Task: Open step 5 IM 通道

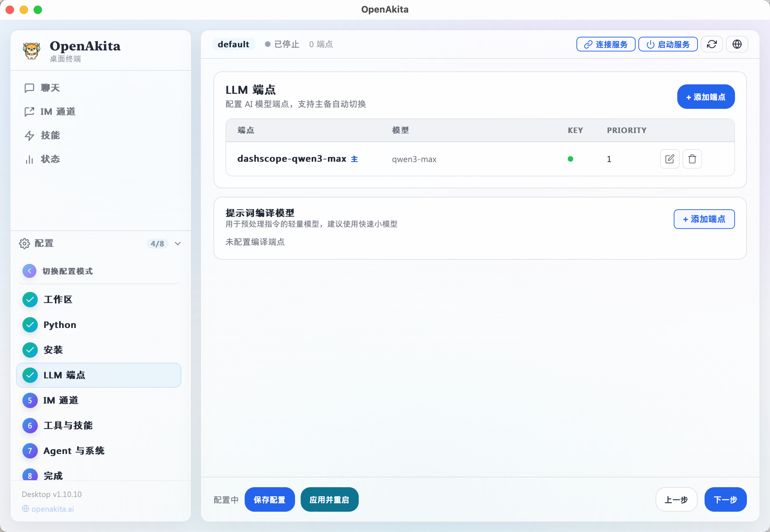Action: point(61,400)
